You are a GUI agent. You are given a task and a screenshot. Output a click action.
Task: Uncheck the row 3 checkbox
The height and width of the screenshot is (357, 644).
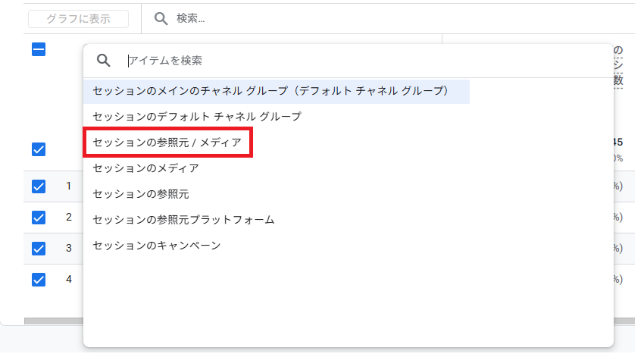tap(39, 249)
